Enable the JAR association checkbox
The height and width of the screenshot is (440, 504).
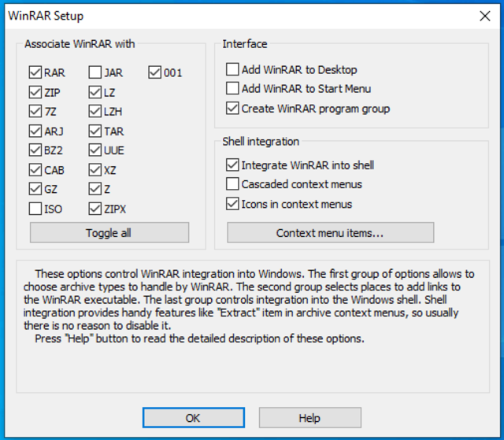(x=95, y=72)
